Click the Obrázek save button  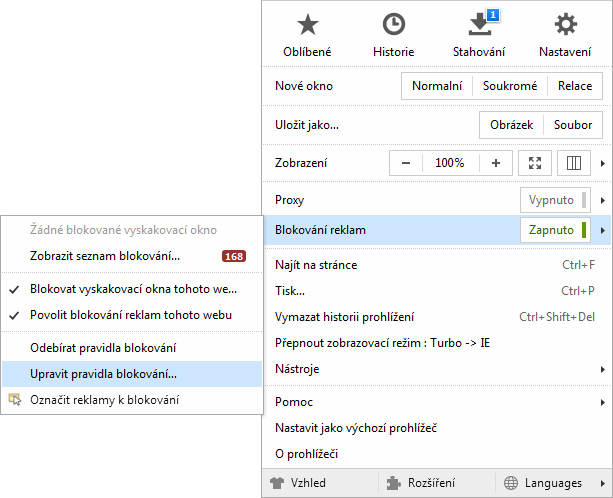click(511, 126)
